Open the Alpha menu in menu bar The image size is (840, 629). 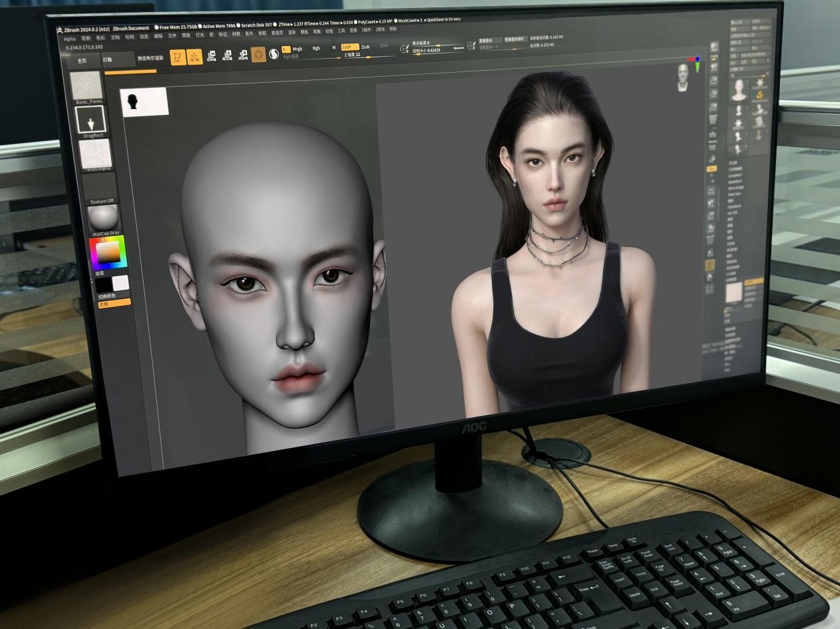tap(70, 39)
